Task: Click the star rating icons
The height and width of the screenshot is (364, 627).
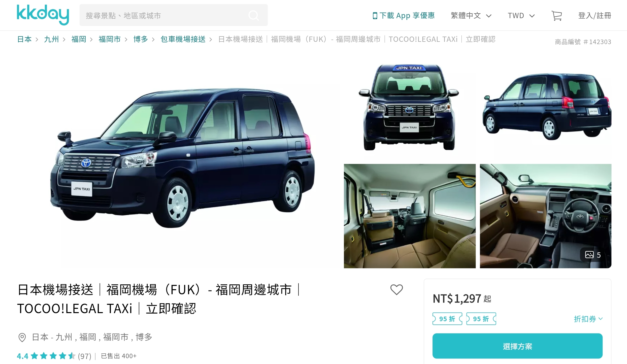Action: point(53,356)
